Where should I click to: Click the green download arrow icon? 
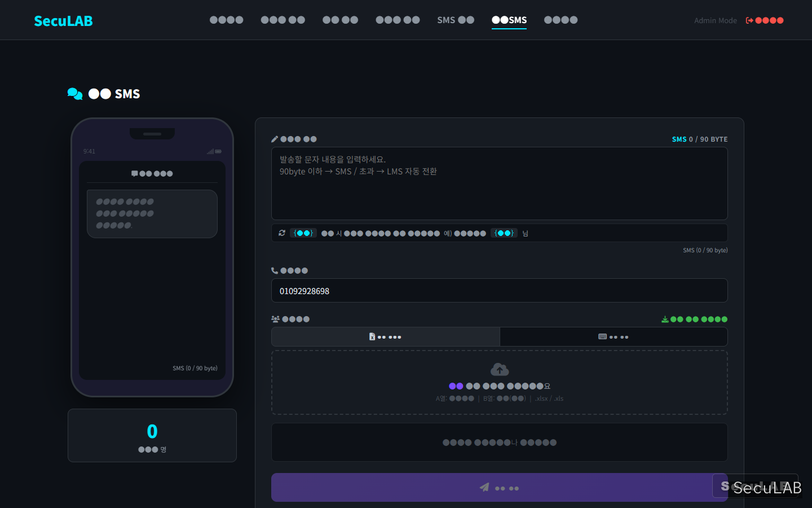pyautogui.click(x=665, y=319)
